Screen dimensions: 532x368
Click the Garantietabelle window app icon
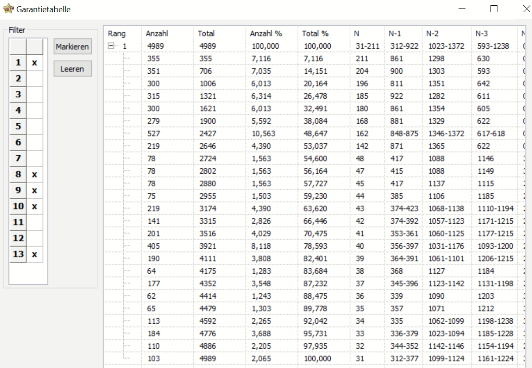tap(8, 8)
